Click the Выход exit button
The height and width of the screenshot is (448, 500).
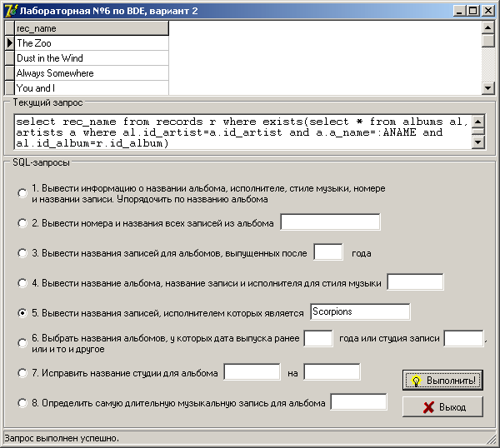(x=442, y=406)
